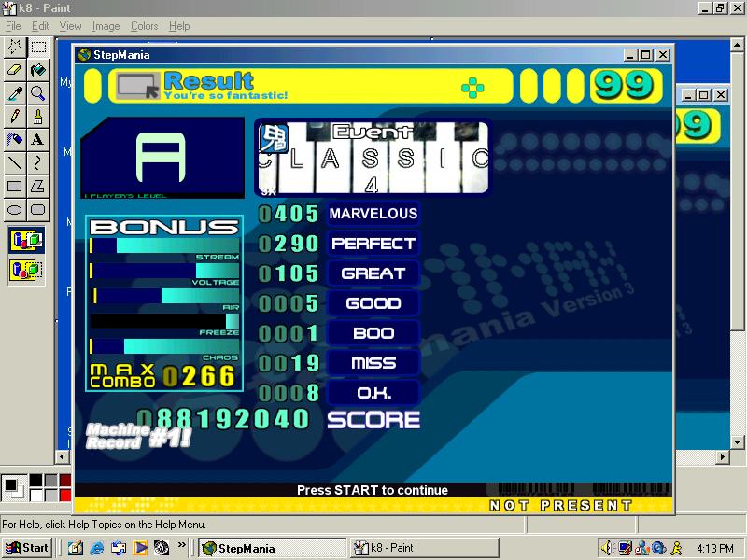Click the horizontal scrollbar left arrow

tap(62, 457)
